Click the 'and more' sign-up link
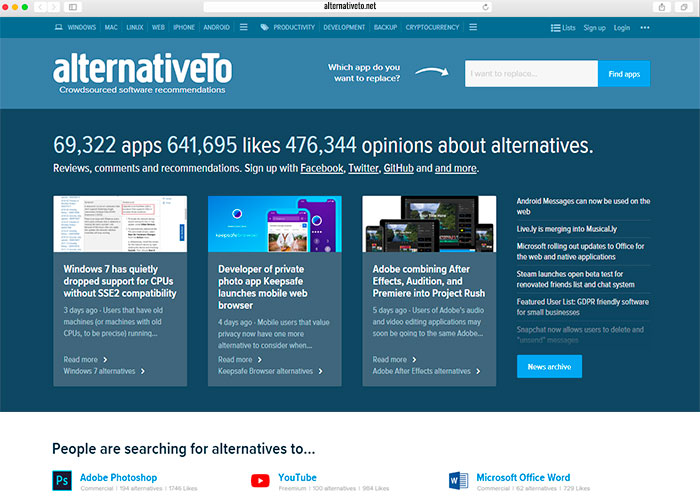 pyautogui.click(x=456, y=168)
